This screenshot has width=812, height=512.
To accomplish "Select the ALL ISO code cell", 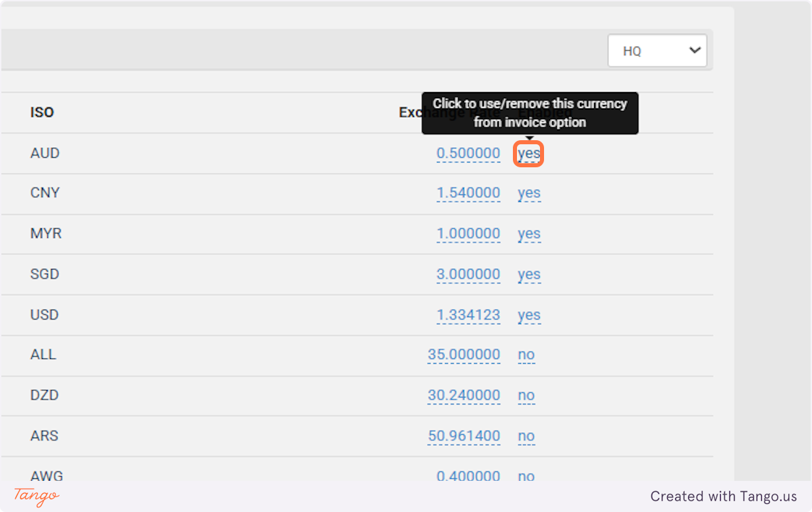I will pyautogui.click(x=43, y=354).
